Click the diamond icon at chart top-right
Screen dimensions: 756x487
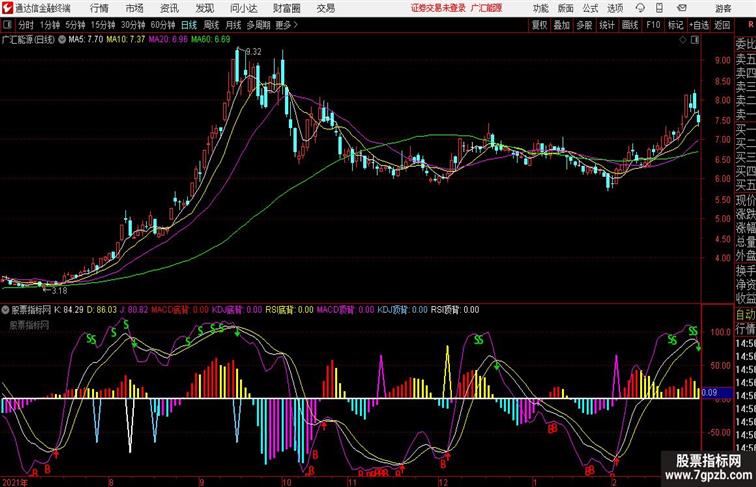pyautogui.click(x=683, y=40)
